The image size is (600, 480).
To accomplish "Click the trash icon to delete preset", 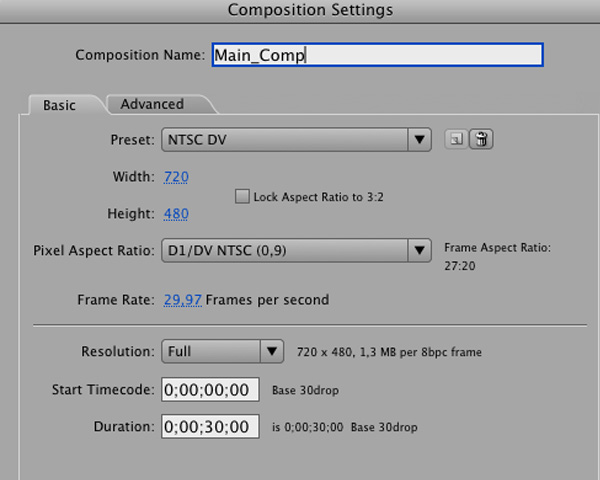I will 481,140.
